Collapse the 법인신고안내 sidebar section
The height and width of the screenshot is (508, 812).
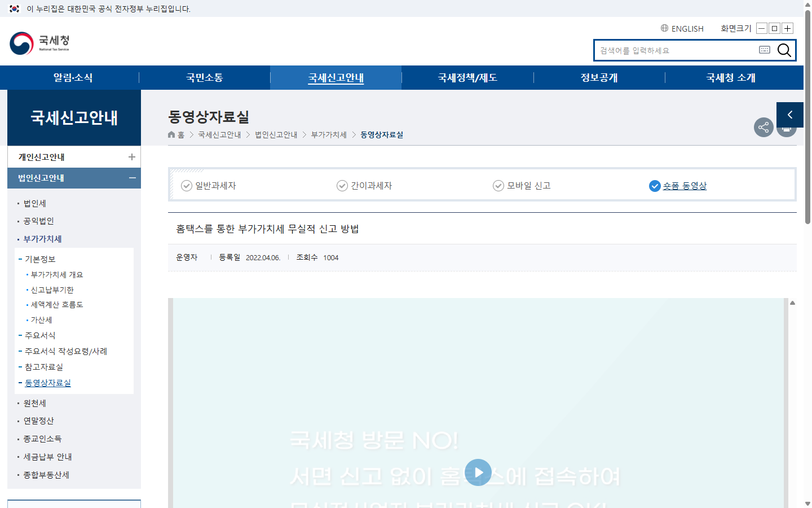133,178
